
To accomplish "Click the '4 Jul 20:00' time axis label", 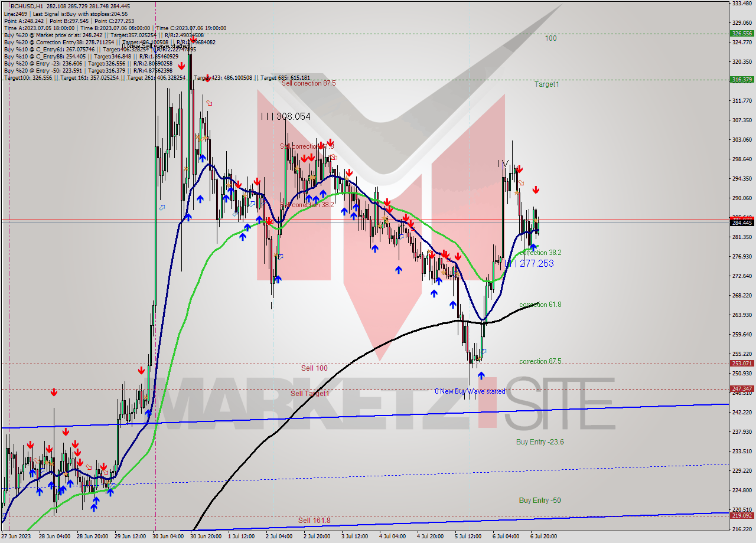I will point(431,537).
